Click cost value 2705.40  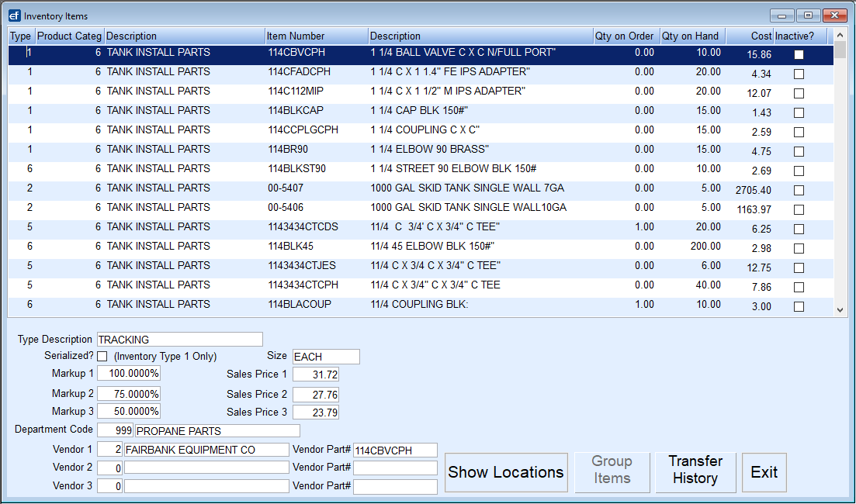[754, 191]
